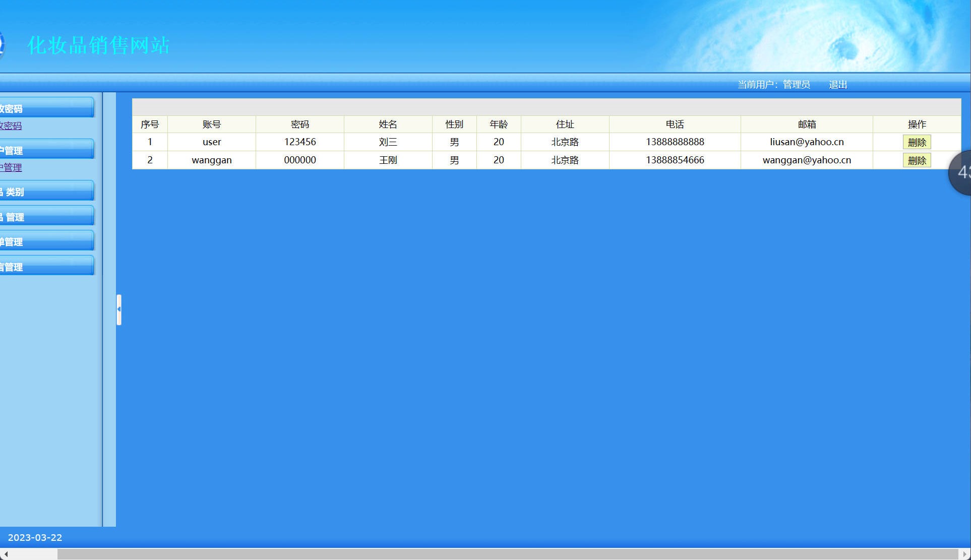The image size is (971, 560).
Task: Click the 退出 logout link
Action: click(837, 85)
